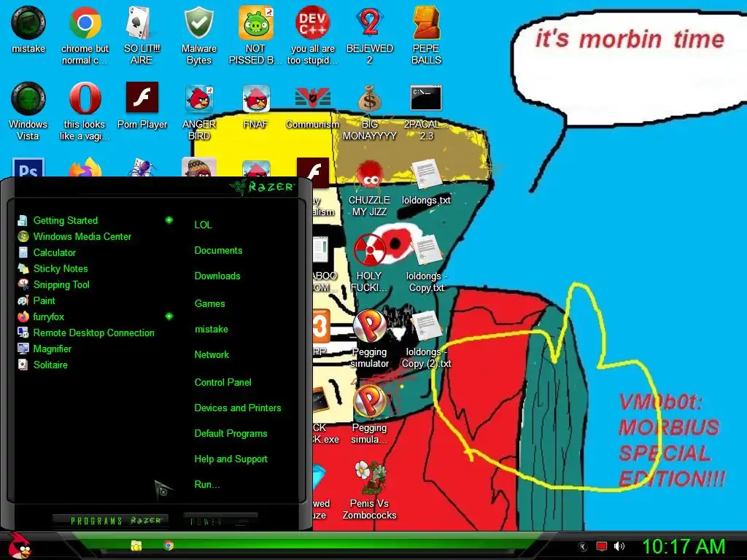Click the red flag tray icon
The width and height of the screenshot is (747, 560).
point(602,546)
